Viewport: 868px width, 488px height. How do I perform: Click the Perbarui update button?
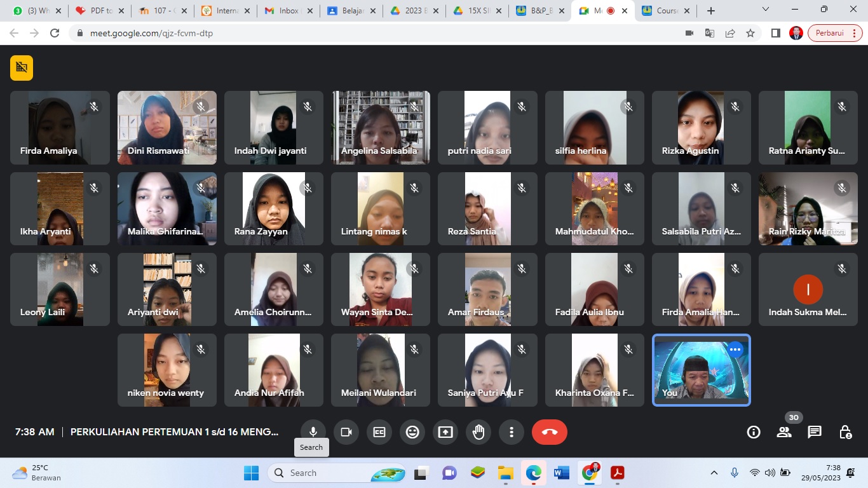click(x=834, y=33)
